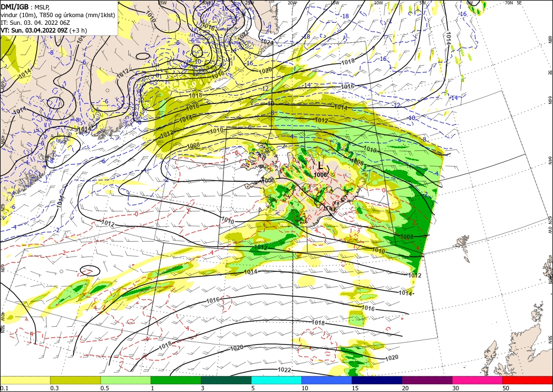
Task: Click the '20W' longitude label at top
Action: (x=291, y=2)
